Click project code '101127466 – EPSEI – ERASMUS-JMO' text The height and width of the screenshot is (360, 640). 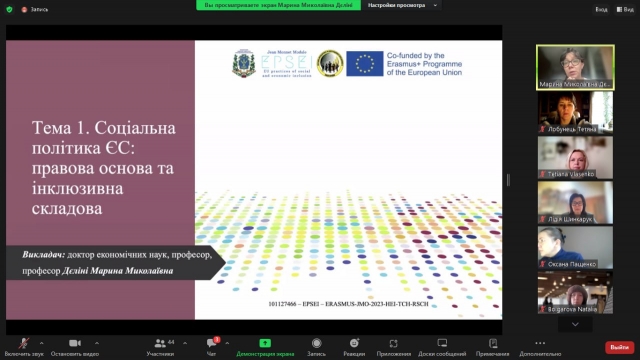348,304
